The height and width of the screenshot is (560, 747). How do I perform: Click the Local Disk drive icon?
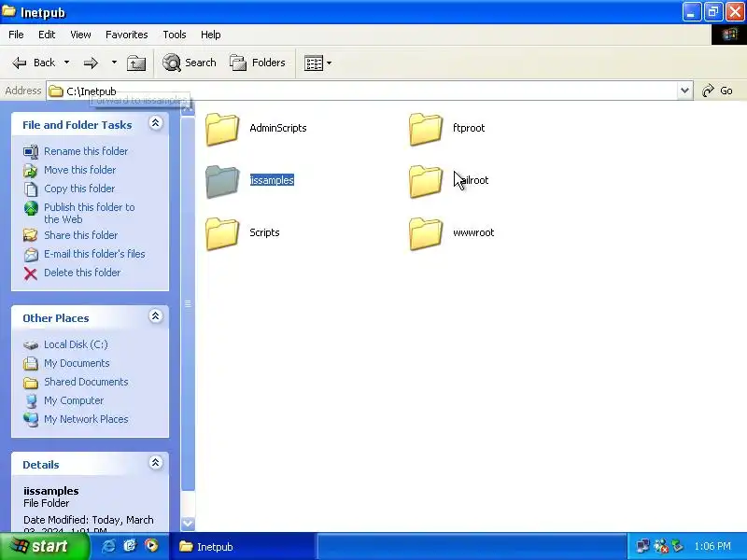[x=31, y=344]
